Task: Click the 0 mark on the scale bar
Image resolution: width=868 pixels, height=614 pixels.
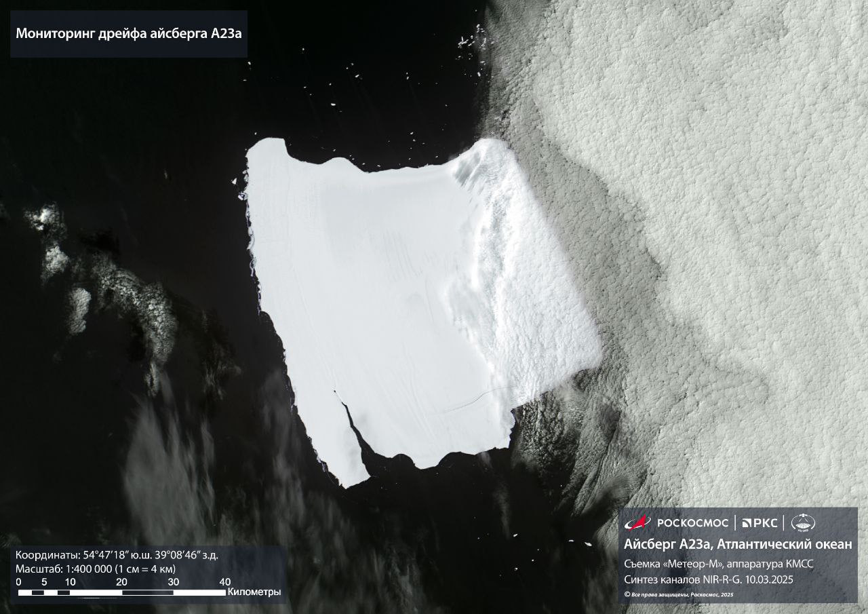Action: click(18, 582)
